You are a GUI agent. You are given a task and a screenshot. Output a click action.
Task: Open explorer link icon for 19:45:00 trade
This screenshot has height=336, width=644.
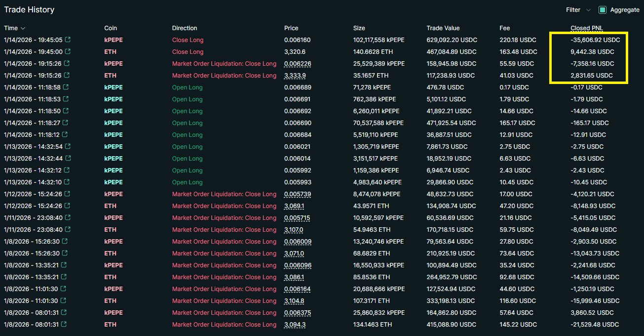point(68,52)
